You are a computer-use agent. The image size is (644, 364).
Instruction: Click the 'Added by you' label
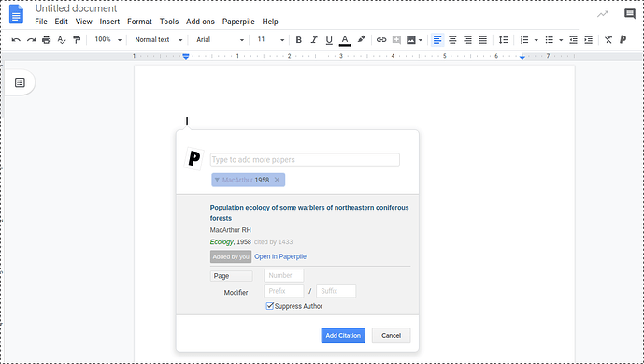click(x=231, y=256)
